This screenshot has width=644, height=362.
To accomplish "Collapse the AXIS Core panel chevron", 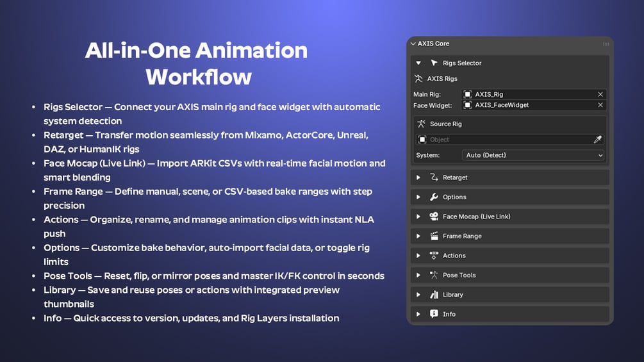I will (413, 44).
